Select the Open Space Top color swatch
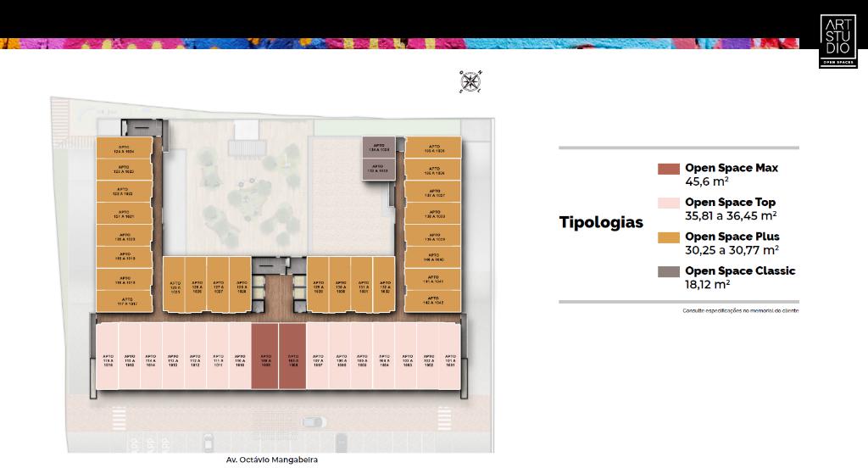The image size is (868, 468). coord(668,203)
